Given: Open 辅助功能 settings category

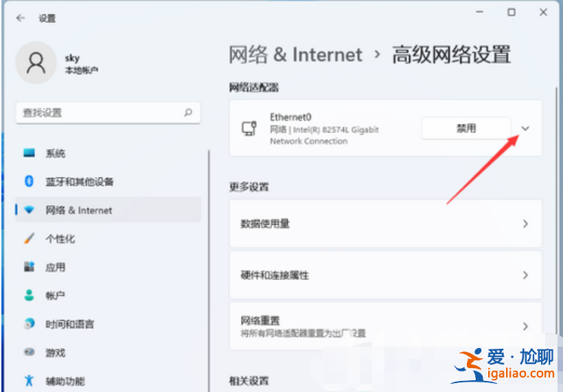Looking at the screenshot, I should [x=108, y=381].
